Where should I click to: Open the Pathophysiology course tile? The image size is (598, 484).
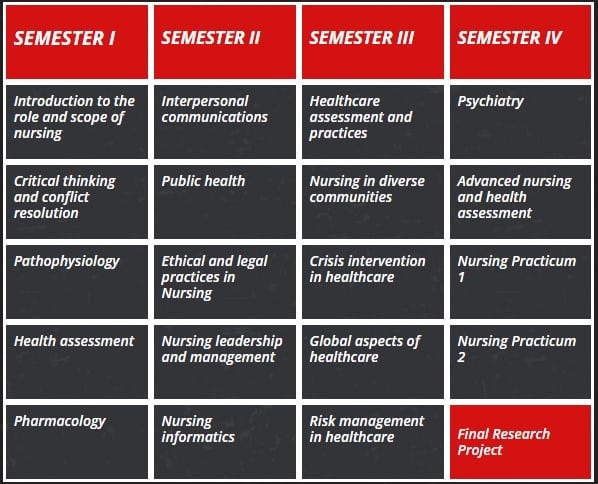coord(77,282)
